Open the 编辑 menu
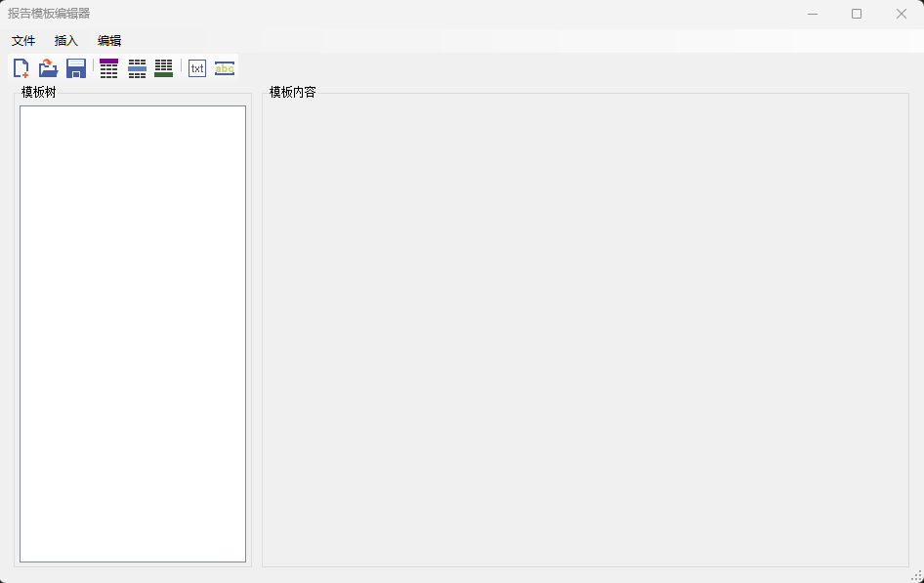Viewport: 924px width, 583px height. (109, 41)
